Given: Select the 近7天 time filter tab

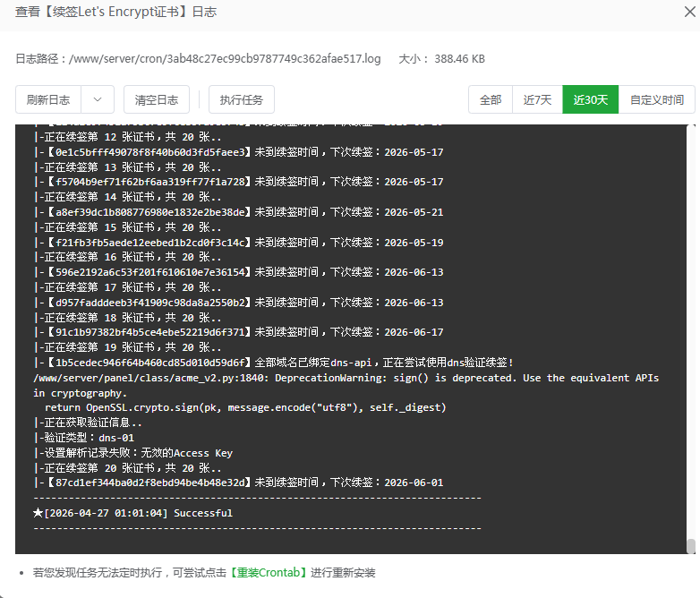Looking at the screenshot, I should click(x=537, y=99).
